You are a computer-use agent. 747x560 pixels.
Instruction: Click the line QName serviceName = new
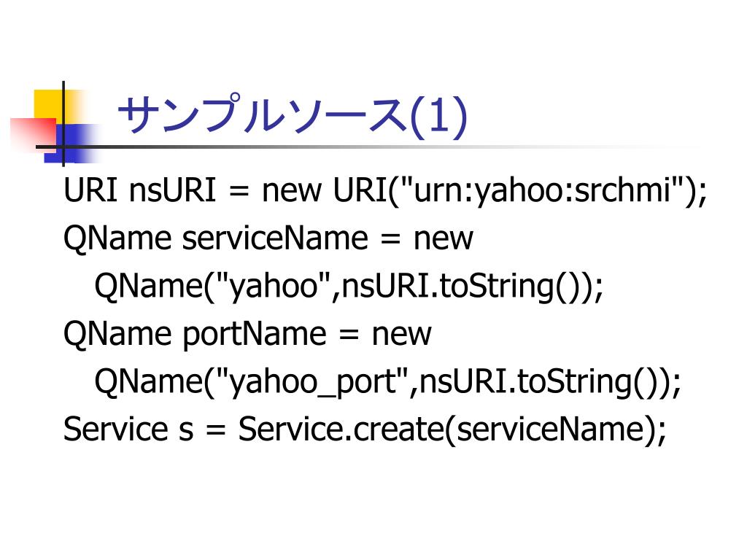[268, 238]
